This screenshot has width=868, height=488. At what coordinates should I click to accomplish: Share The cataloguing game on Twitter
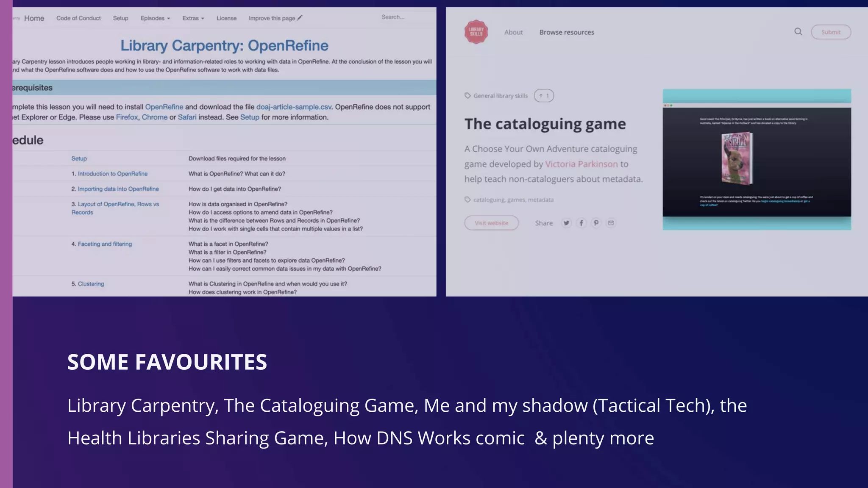coord(567,223)
